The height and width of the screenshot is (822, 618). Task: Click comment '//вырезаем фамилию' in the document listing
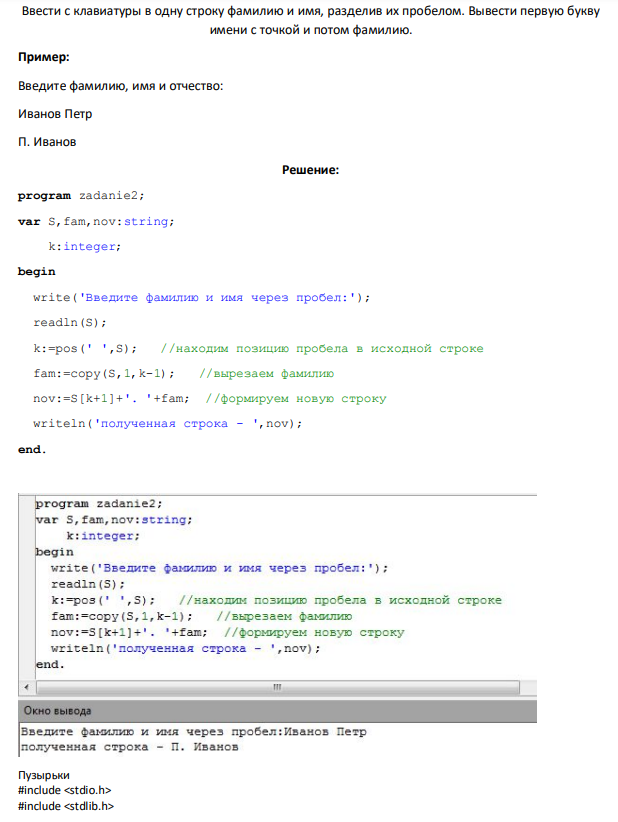point(267,374)
